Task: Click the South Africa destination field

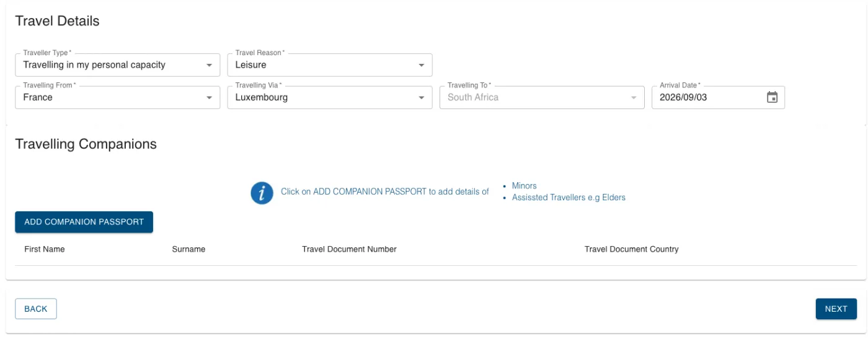Action: tap(541, 97)
